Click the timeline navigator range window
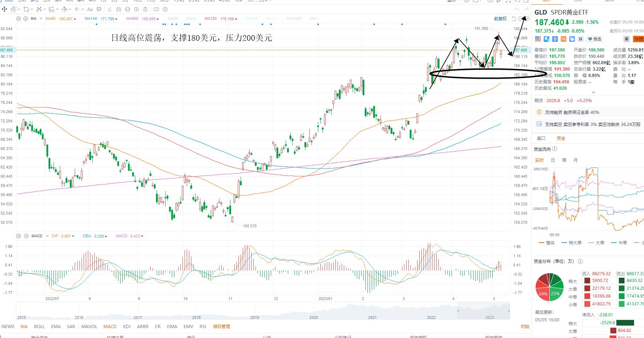 (x=483, y=311)
